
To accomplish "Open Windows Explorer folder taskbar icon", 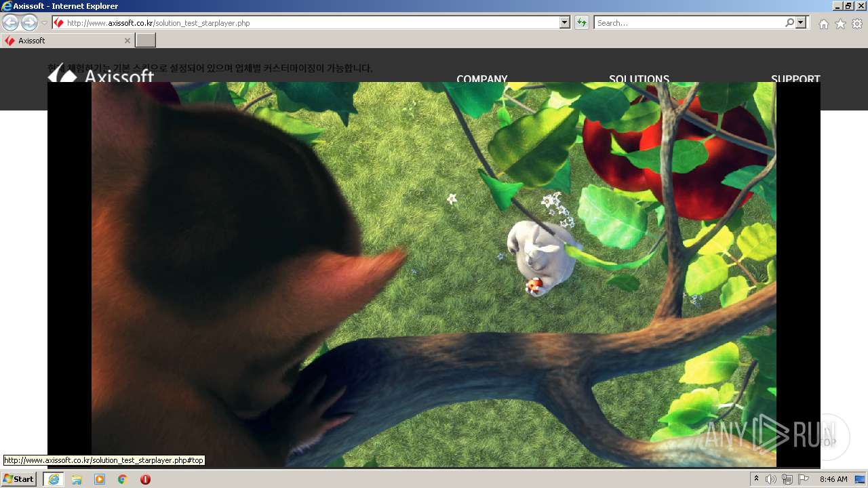I will tap(77, 479).
